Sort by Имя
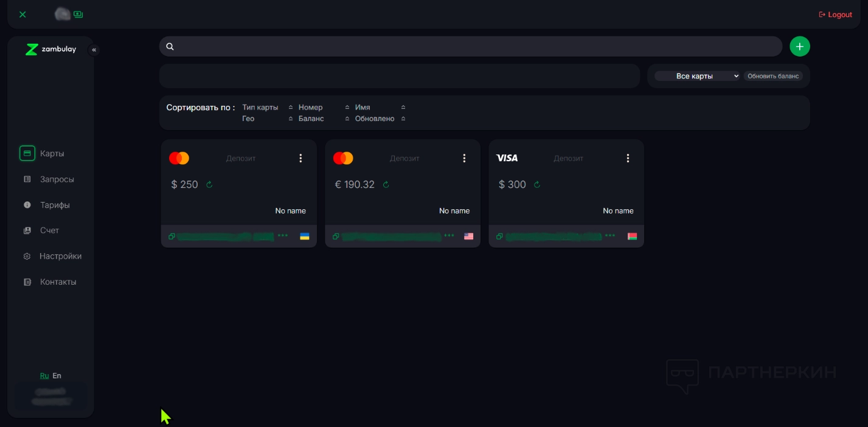 363,107
